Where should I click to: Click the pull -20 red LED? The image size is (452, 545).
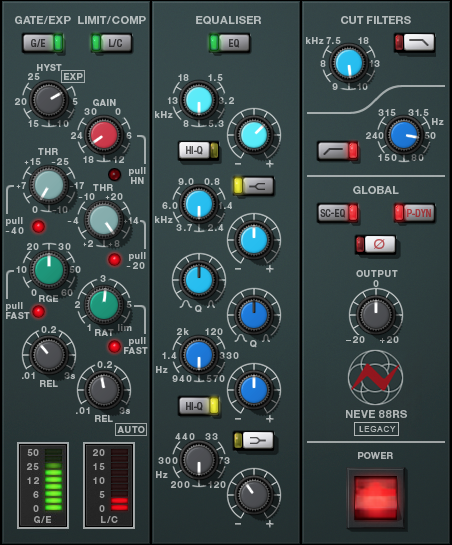click(x=114, y=259)
